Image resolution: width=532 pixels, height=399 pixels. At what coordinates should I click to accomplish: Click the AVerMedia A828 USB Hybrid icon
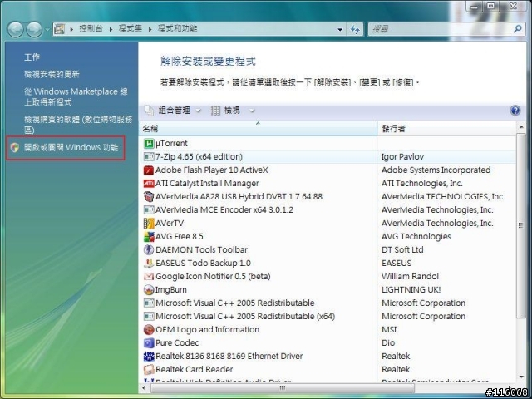pos(149,196)
